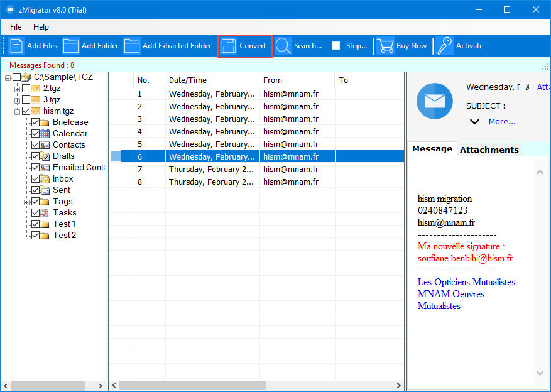Click the Buy Now shopping cart icon
Image resolution: width=551 pixels, height=392 pixels.
point(385,46)
